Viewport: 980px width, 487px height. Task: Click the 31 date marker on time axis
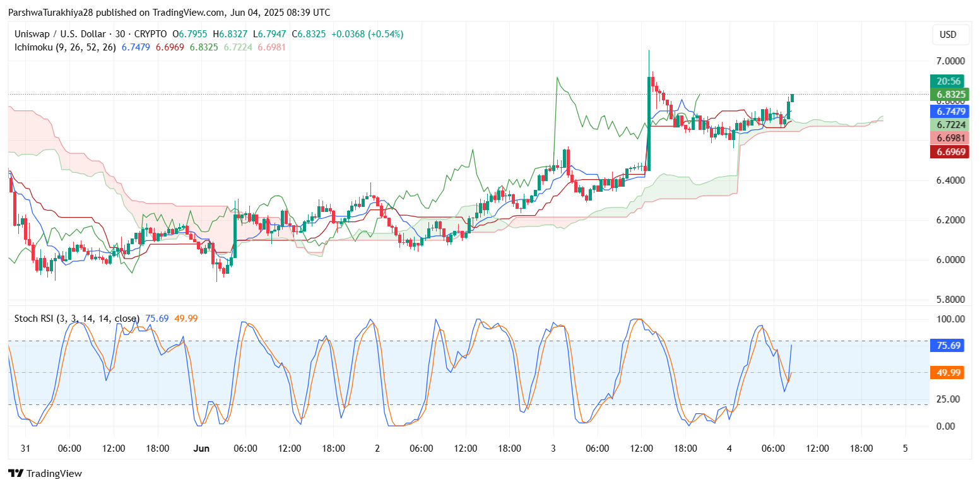(25, 449)
